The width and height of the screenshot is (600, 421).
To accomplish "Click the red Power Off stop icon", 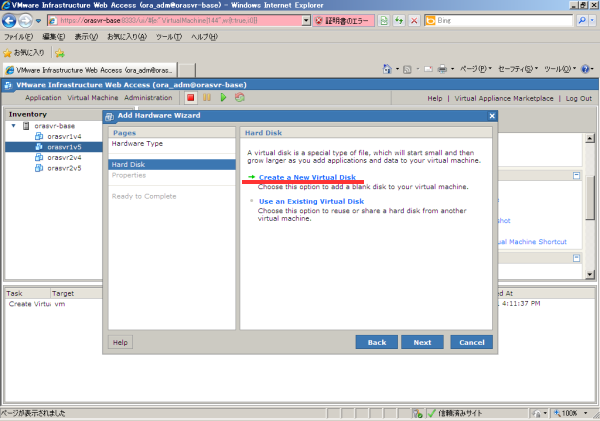I will click(x=190, y=98).
